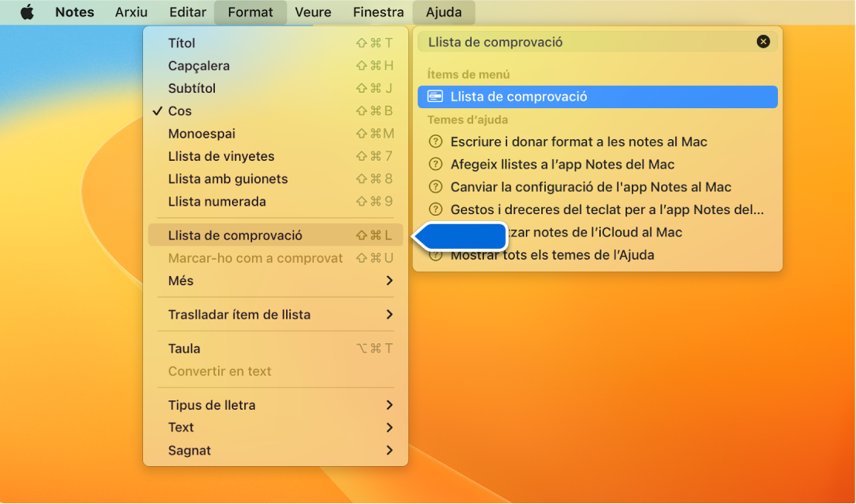Insert a Taula from Format menu

(x=276, y=349)
